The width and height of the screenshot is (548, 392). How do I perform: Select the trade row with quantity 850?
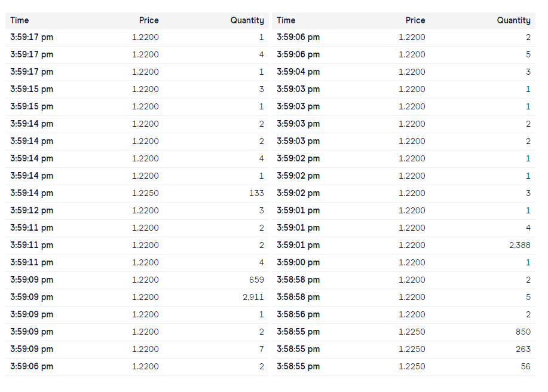tap(403, 332)
